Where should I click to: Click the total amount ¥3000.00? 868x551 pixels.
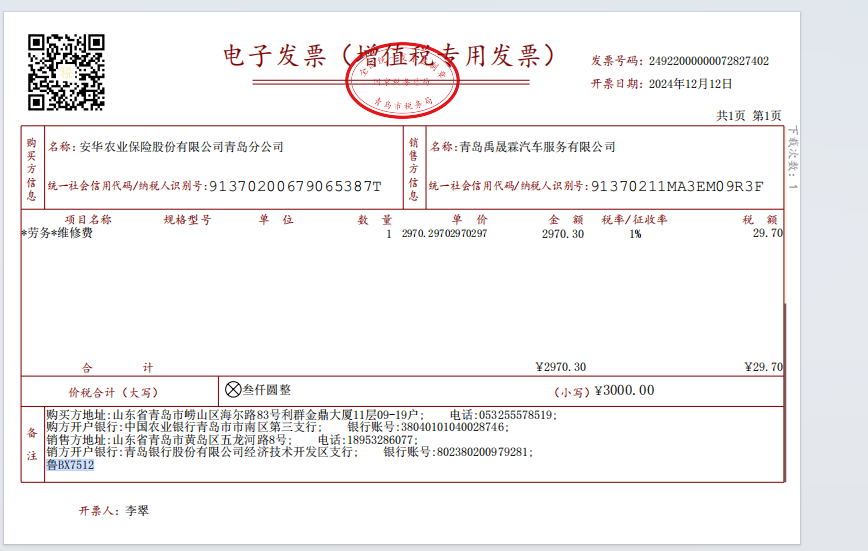[x=624, y=390]
